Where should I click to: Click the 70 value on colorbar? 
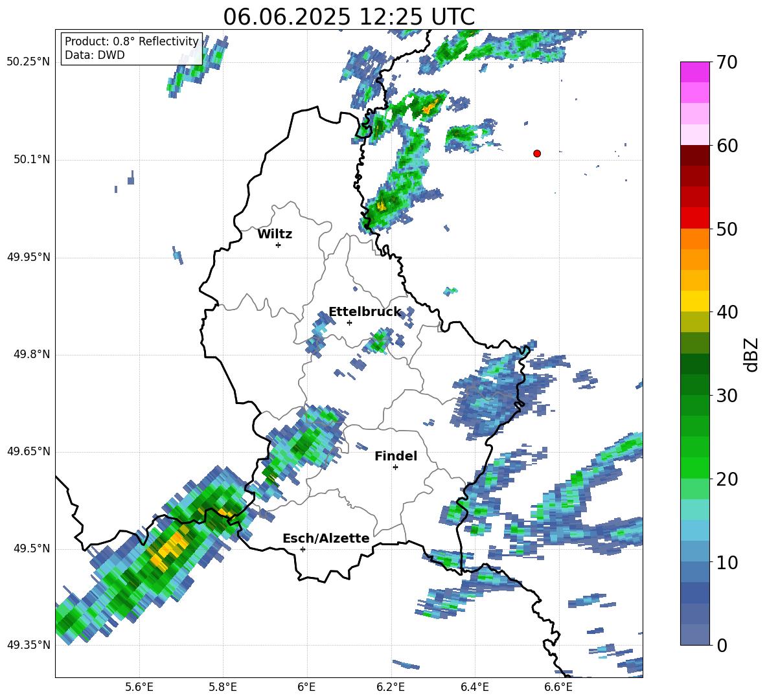tap(727, 63)
